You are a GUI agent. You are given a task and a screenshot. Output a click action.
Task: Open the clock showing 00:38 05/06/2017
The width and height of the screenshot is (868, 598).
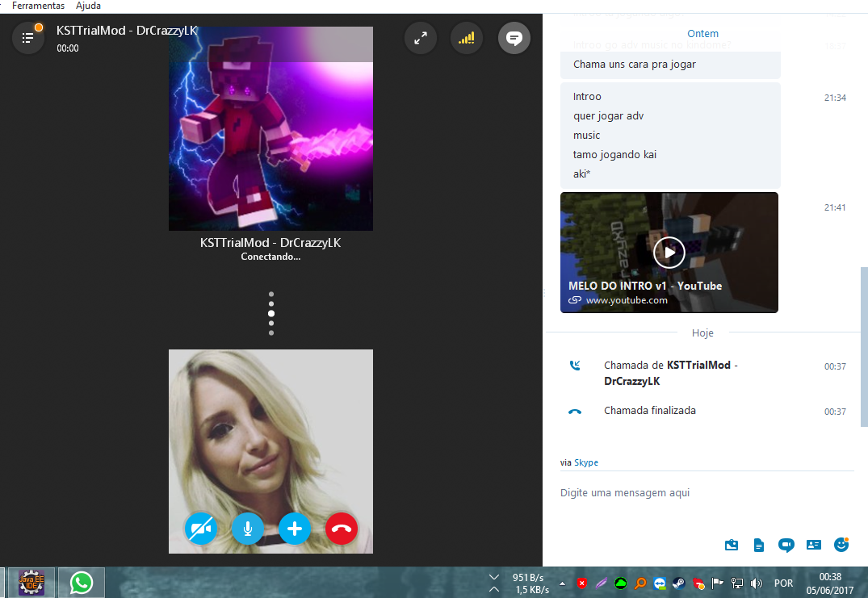click(830, 583)
